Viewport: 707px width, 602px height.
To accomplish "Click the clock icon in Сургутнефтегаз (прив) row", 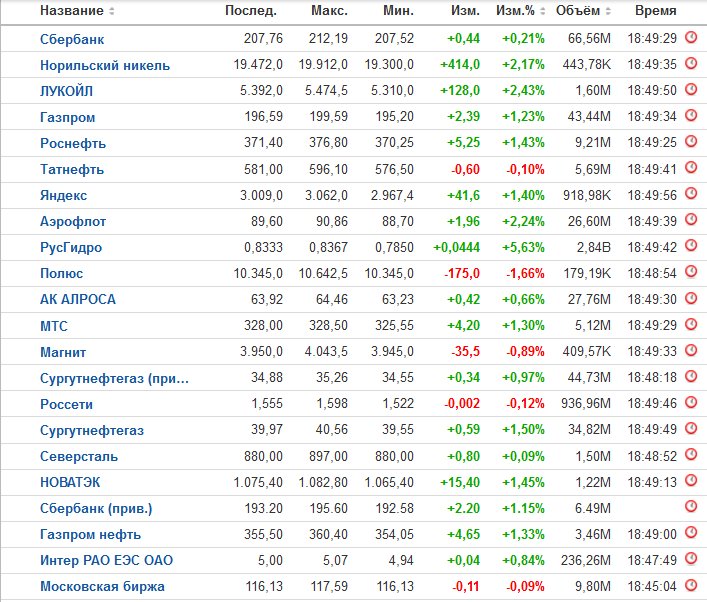I will [691, 376].
